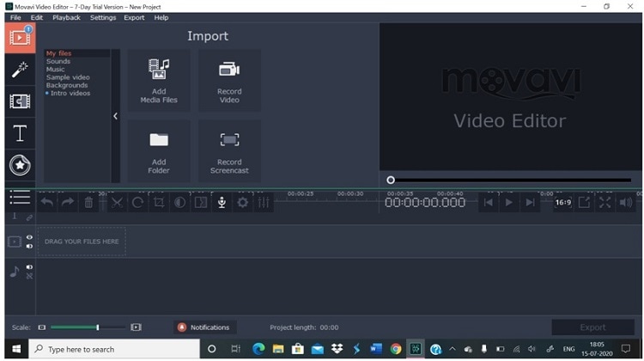This screenshot has width=644, height=361.
Task: Collapse the file category panel arrow
Action: (115, 116)
